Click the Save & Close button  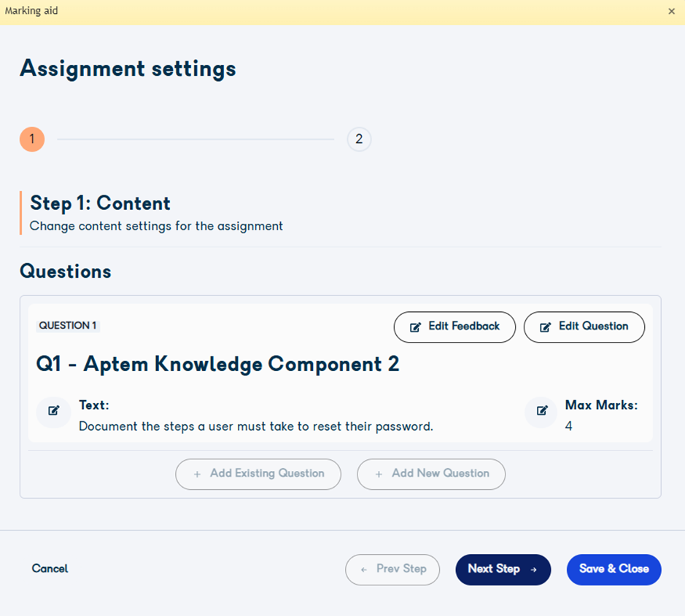coord(614,570)
